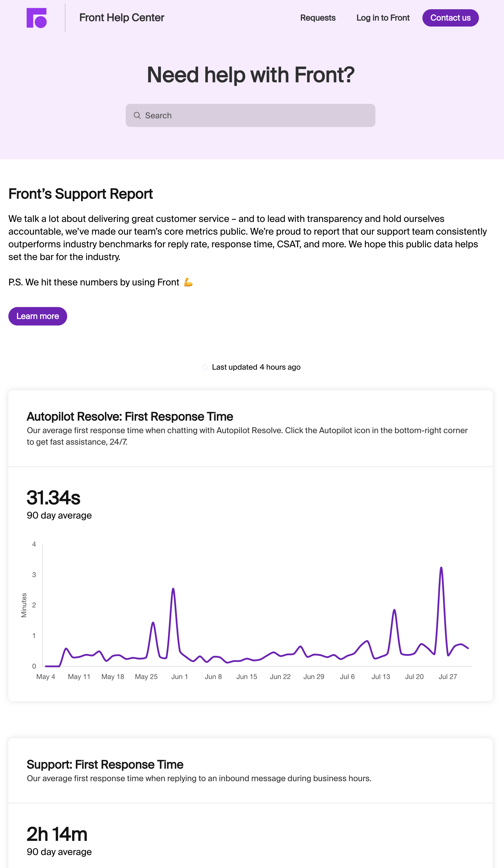Focus the Search input field
504x868 pixels.
click(x=250, y=115)
